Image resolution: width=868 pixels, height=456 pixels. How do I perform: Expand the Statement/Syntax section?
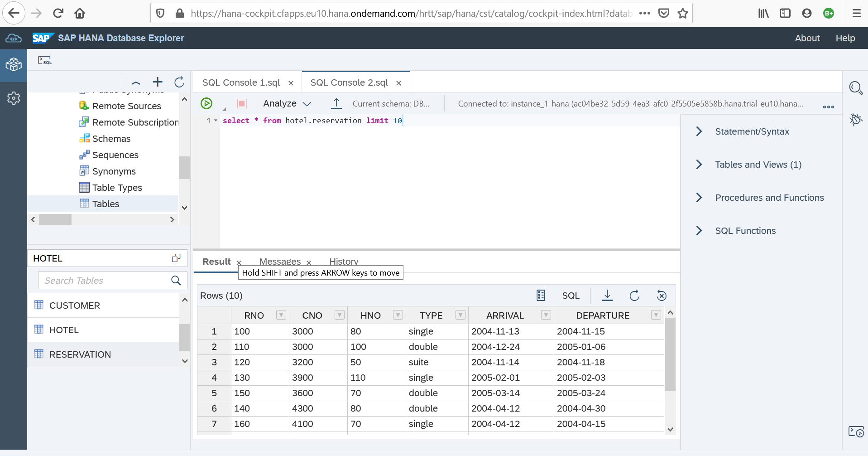(699, 131)
